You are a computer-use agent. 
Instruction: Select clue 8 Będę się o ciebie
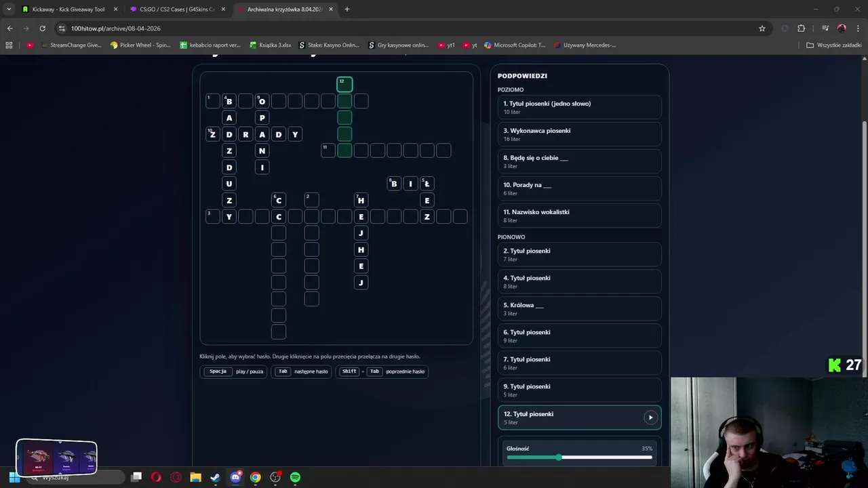pos(579,161)
